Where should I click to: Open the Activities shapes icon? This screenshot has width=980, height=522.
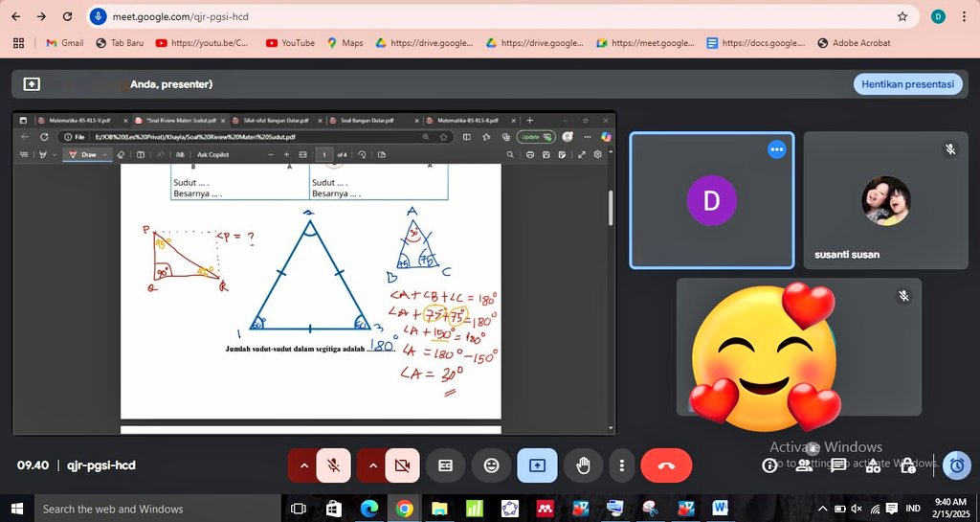pos(873,465)
